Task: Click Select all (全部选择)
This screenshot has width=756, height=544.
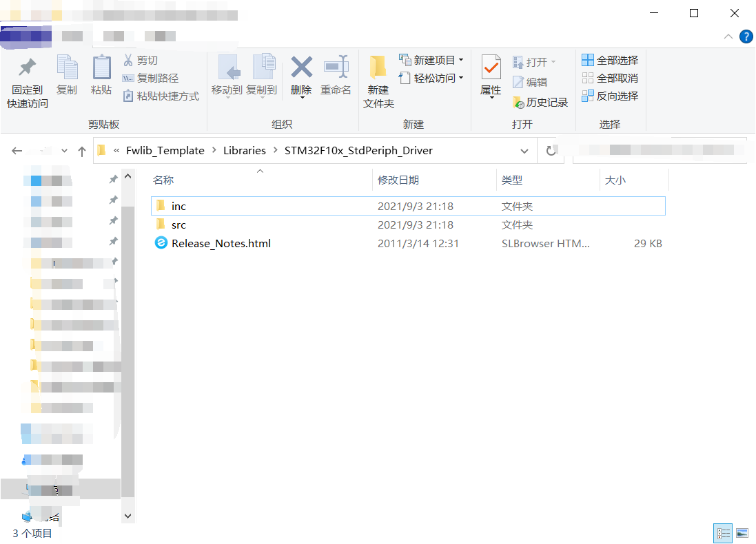Action: point(610,60)
